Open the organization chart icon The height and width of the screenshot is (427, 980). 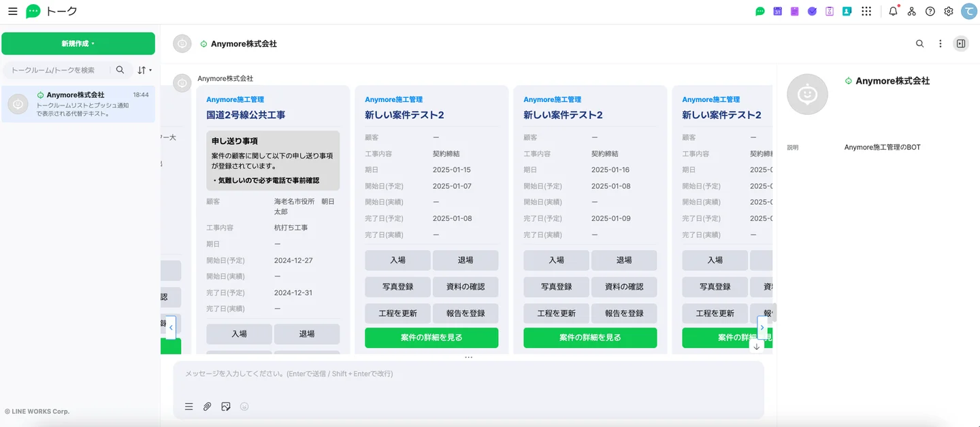click(x=912, y=12)
